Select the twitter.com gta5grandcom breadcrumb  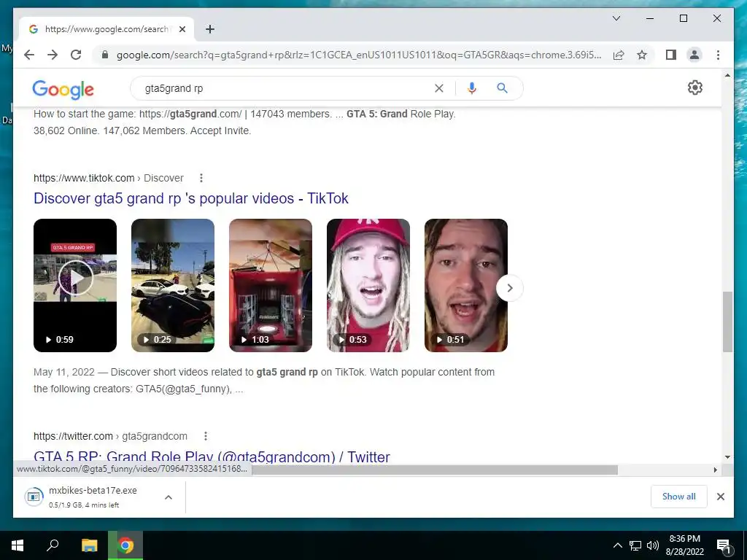click(110, 436)
